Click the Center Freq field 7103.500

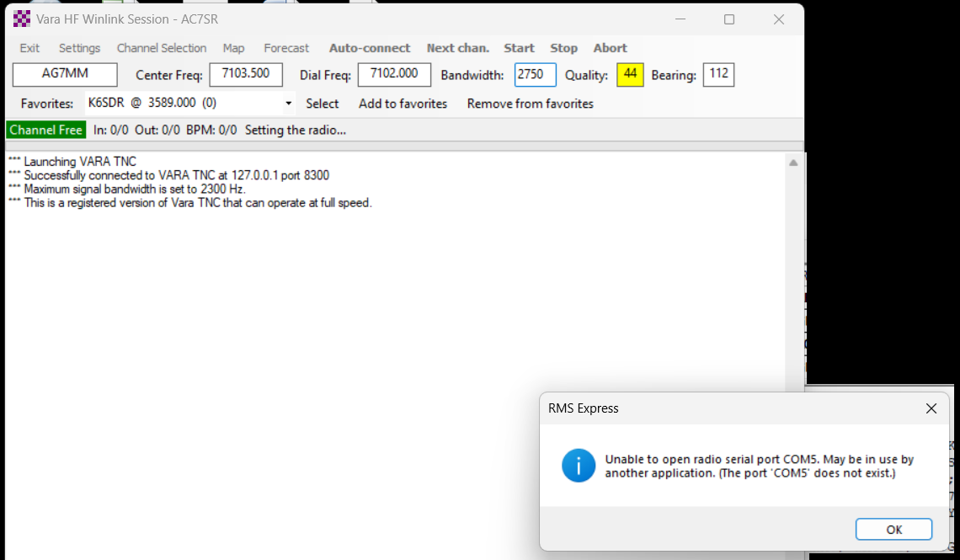tap(246, 75)
